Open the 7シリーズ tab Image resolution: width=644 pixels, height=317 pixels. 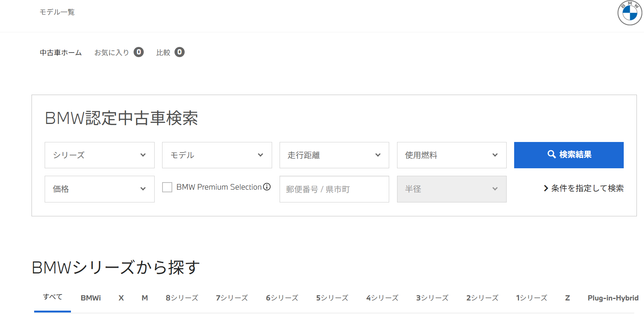(x=232, y=298)
